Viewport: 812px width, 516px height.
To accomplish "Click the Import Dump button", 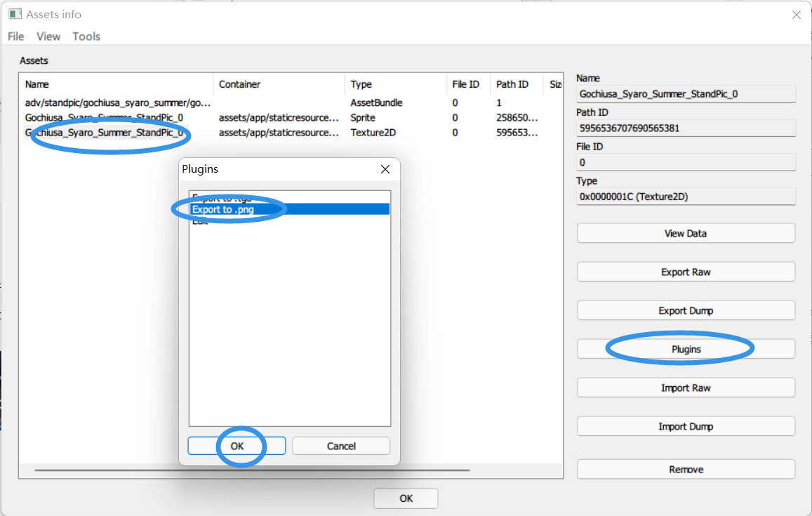I will coord(686,426).
